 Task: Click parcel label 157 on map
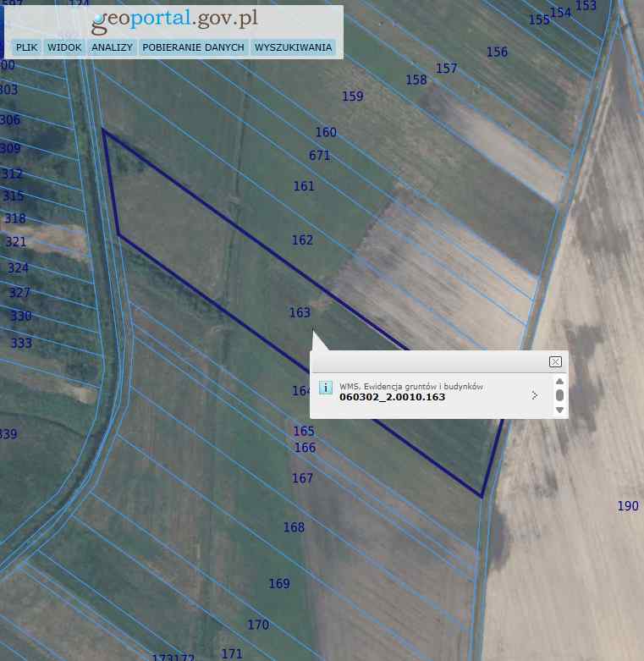[446, 69]
